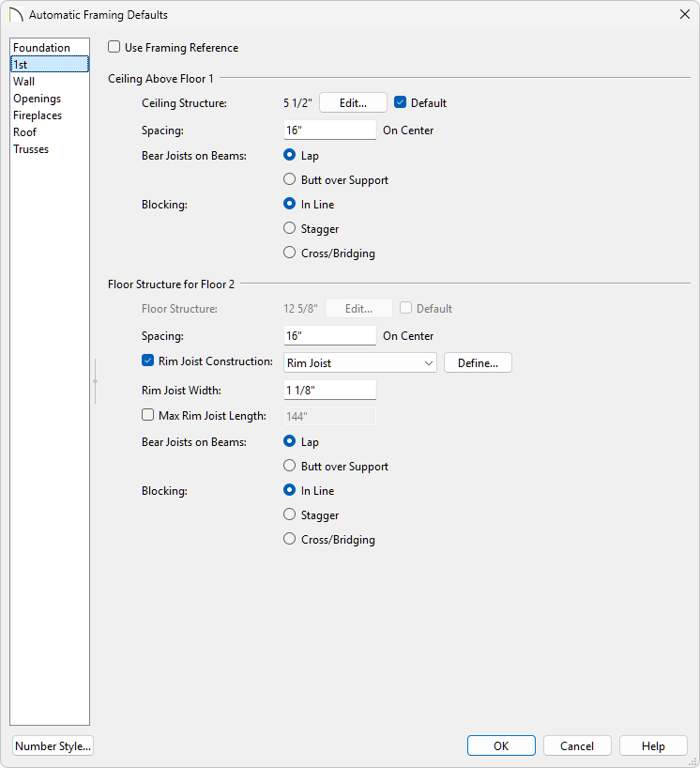700x768 pixels.
Task: Toggle Rim Joist Construction checkbox
Action: [147, 361]
